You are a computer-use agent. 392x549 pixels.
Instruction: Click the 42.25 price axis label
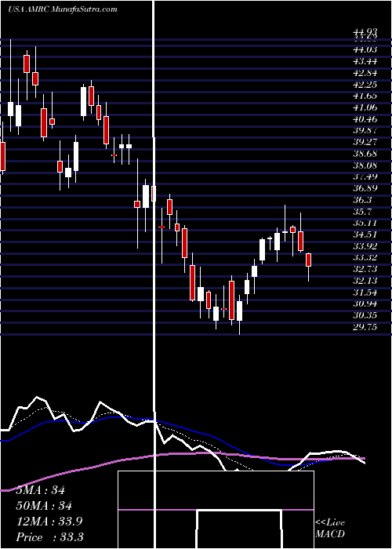coord(365,85)
